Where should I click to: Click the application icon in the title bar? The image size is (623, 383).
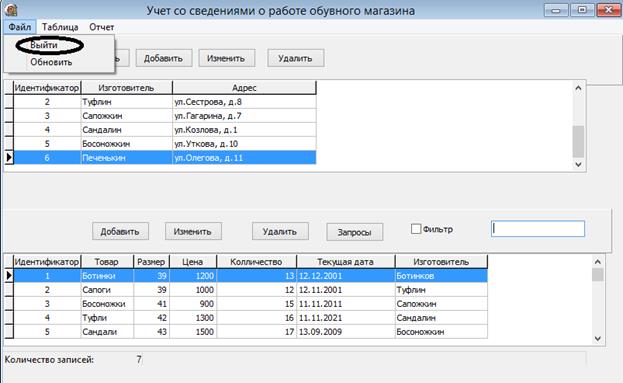pos(11,10)
